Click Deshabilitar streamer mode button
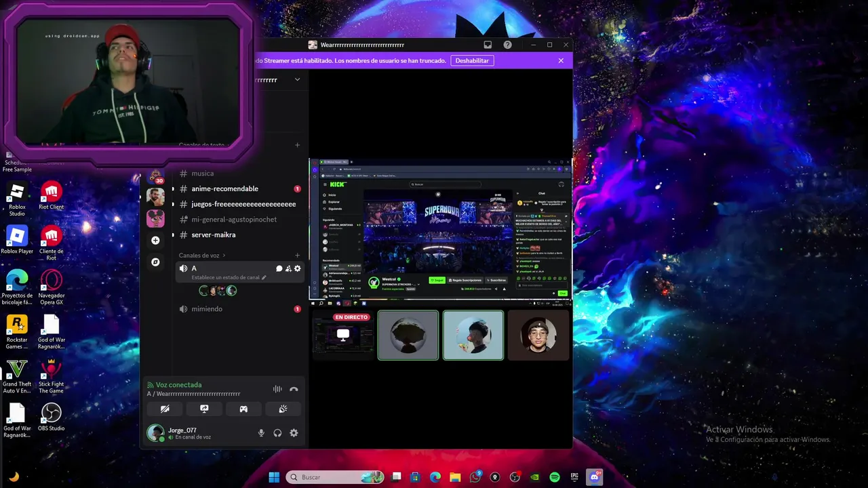 tap(472, 60)
